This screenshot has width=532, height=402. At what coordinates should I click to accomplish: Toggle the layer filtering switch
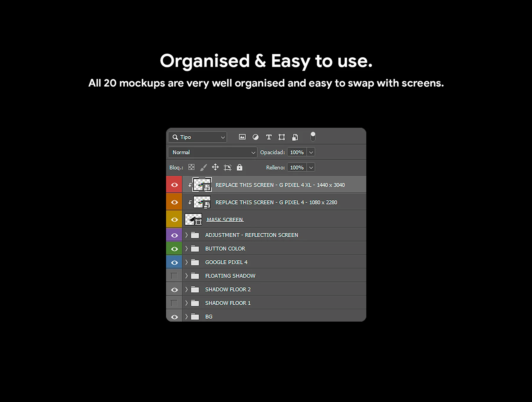[313, 137]
